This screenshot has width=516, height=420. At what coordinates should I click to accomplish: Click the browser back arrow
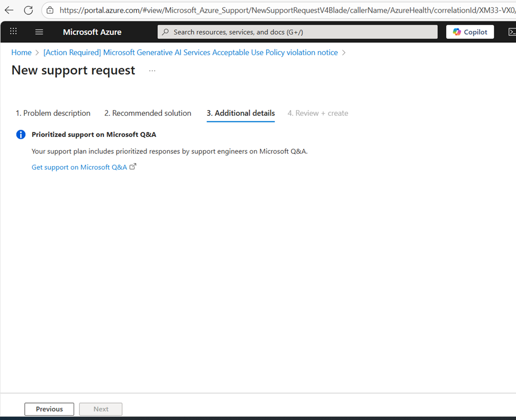coord(9,10)
